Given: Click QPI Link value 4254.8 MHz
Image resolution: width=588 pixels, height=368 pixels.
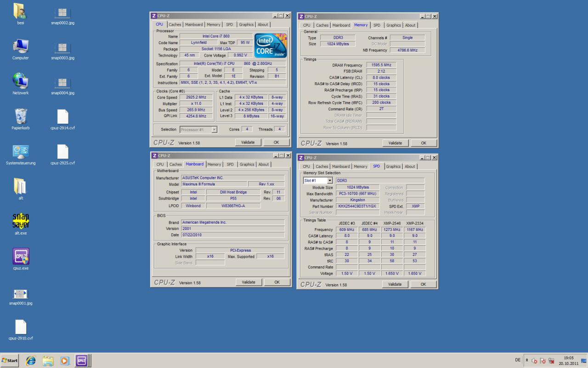Looking at the screenshot, I should pos(196,116).
